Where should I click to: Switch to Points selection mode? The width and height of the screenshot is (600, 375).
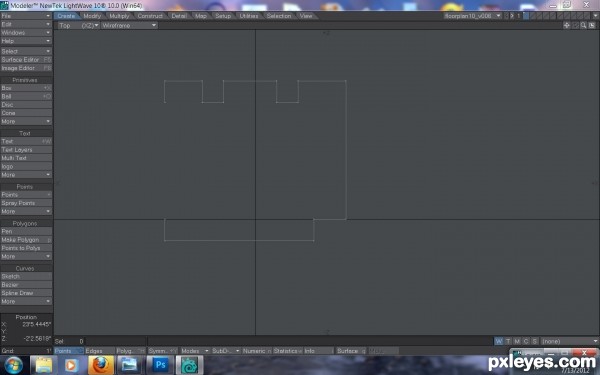(69, 351)
